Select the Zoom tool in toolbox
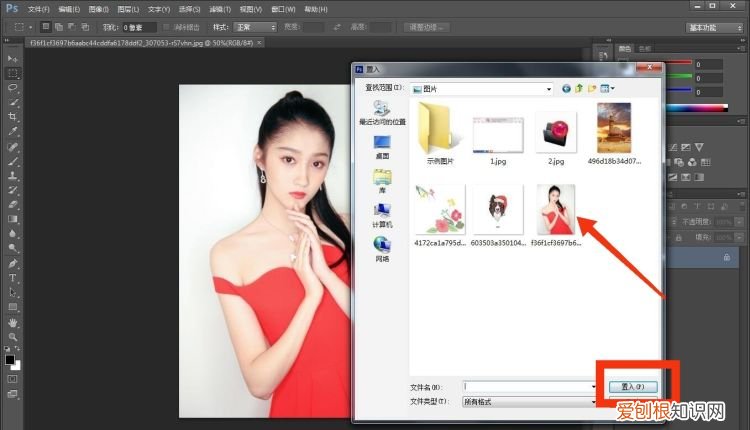 pos(12,337)
